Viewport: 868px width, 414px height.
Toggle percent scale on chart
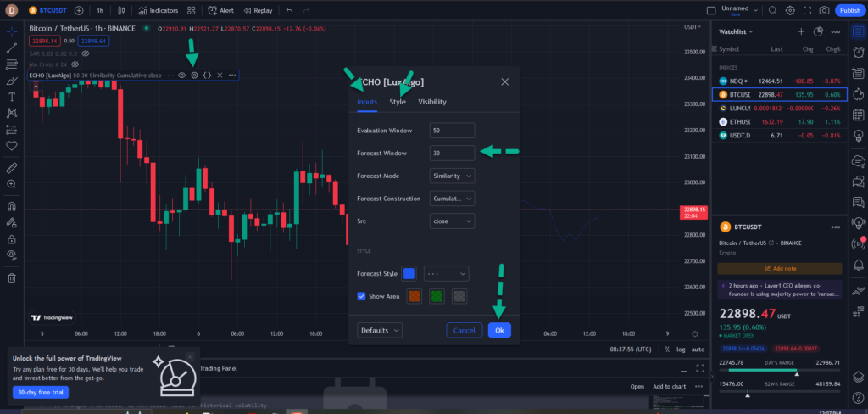[667, 350]
